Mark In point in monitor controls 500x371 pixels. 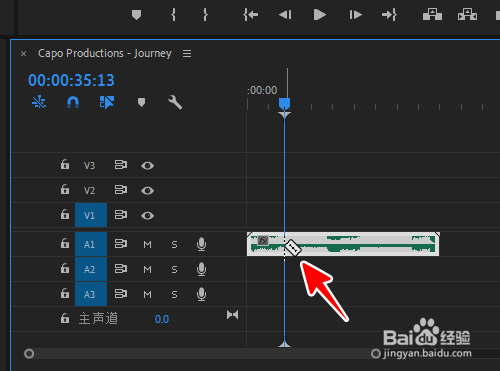click(173, 15)
